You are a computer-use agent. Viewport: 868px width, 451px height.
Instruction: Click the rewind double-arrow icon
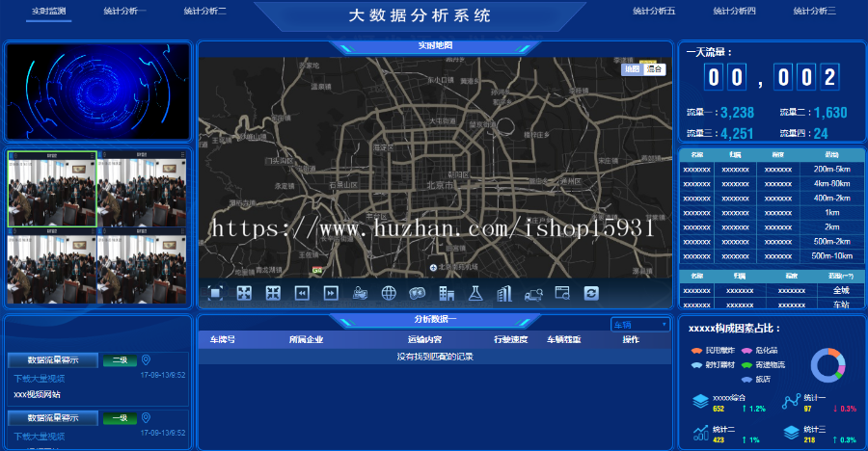pos(302,293)
